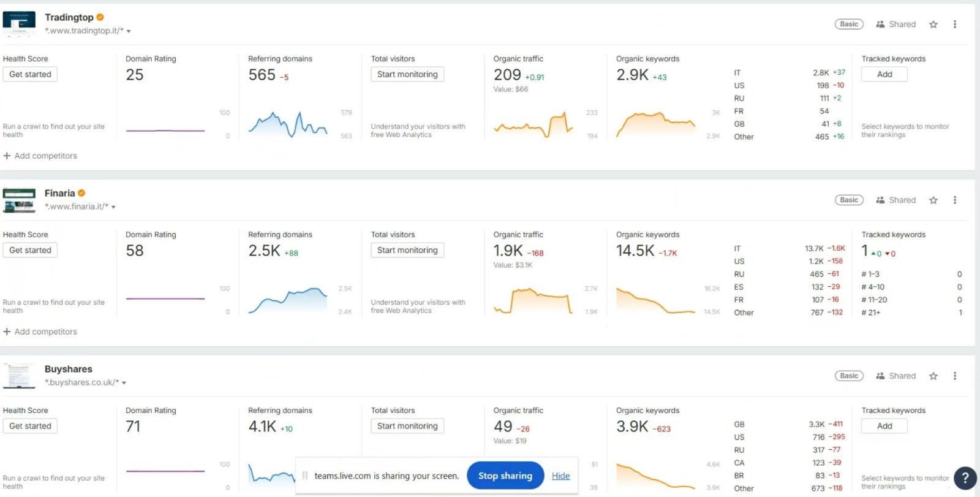Add tracked keywords for Buyshares
This screenshot has width=980, height=497.
(884, 427)
